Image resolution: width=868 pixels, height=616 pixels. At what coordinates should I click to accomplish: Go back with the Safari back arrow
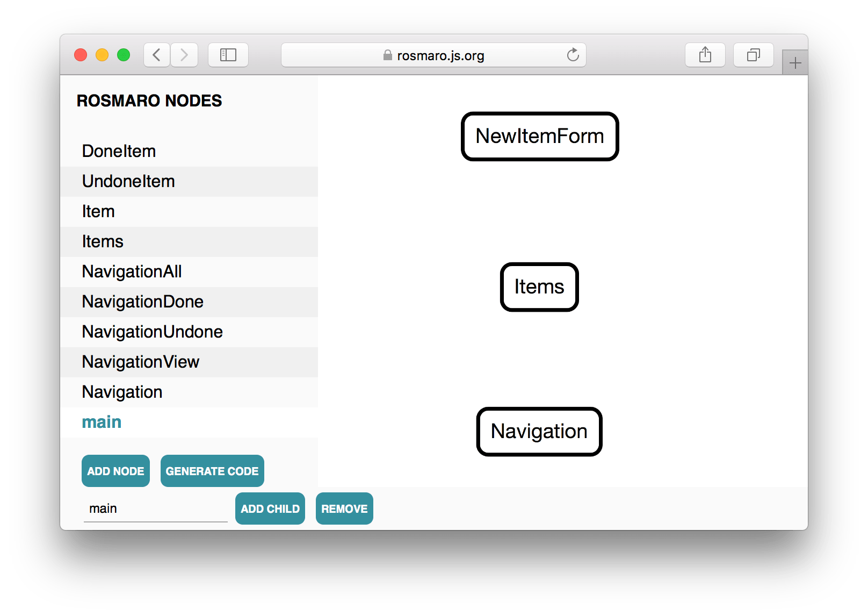point(157,55)
